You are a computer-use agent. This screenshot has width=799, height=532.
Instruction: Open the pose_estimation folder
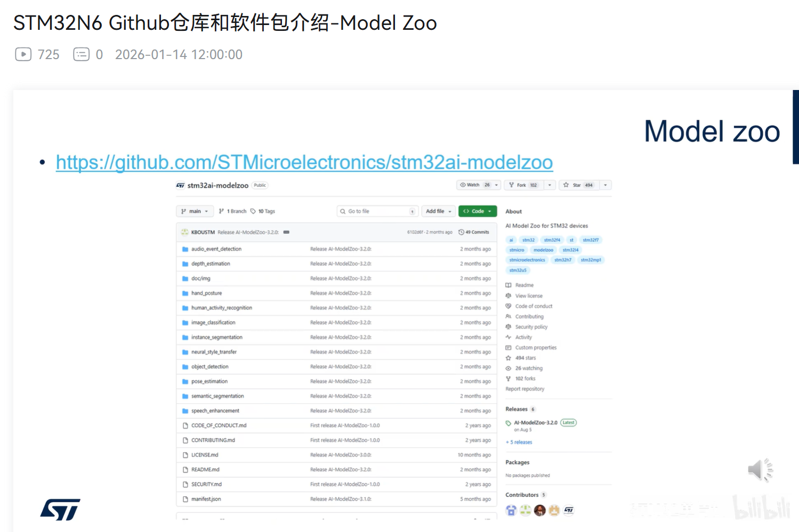tap(209, 382)
